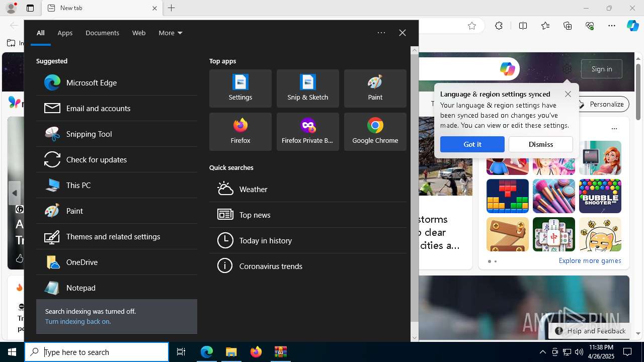Dismiss the language settings notification
The image size is (644, 362).
(541, 144)
